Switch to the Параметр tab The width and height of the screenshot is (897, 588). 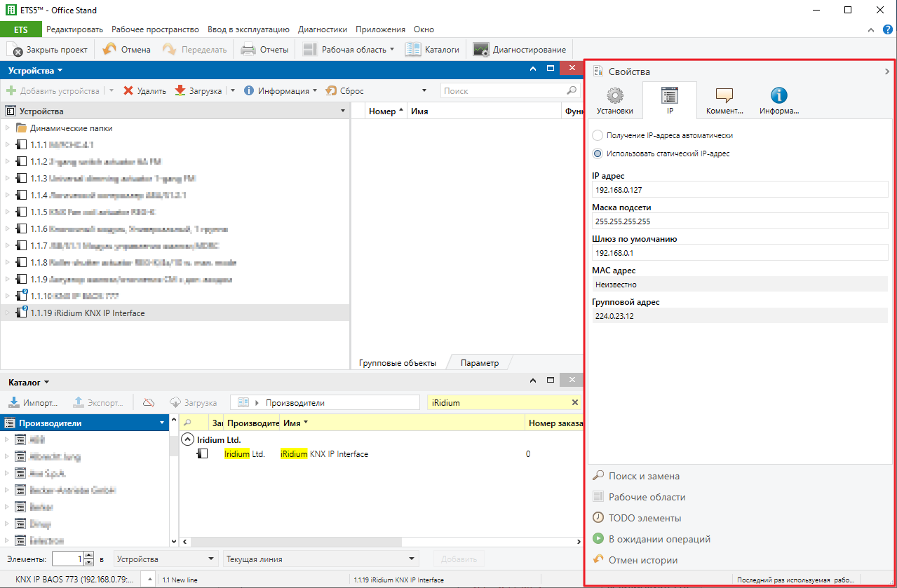tap(481, 362)
